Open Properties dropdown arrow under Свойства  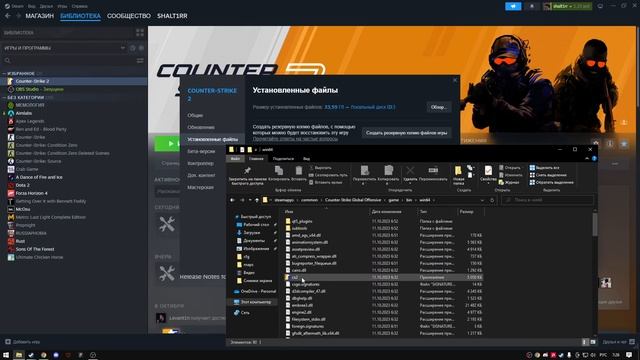[x=488, y=183]
